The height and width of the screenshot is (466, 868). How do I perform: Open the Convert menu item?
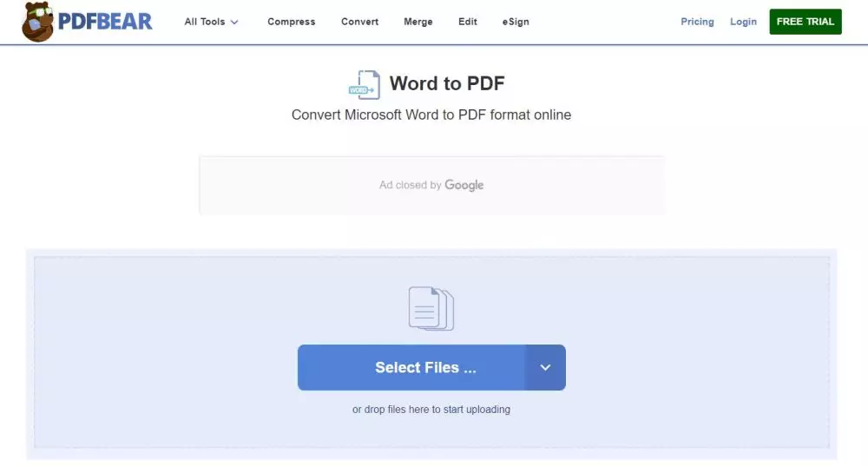(x=359, y=22)
